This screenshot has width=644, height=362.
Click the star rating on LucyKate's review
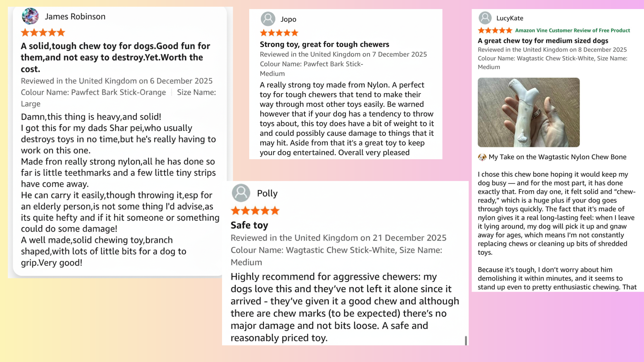pos(495,31)
